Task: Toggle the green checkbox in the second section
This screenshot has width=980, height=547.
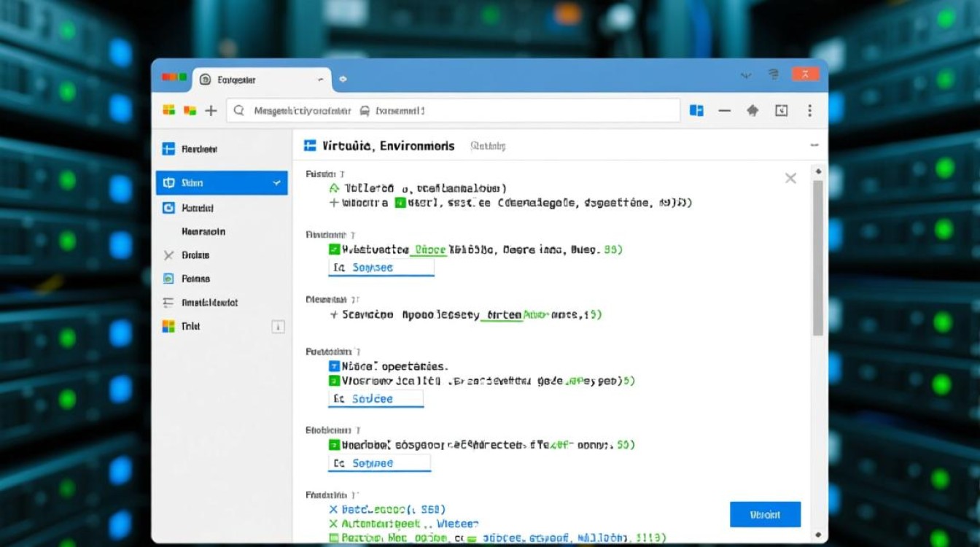Action: (335, 249)
